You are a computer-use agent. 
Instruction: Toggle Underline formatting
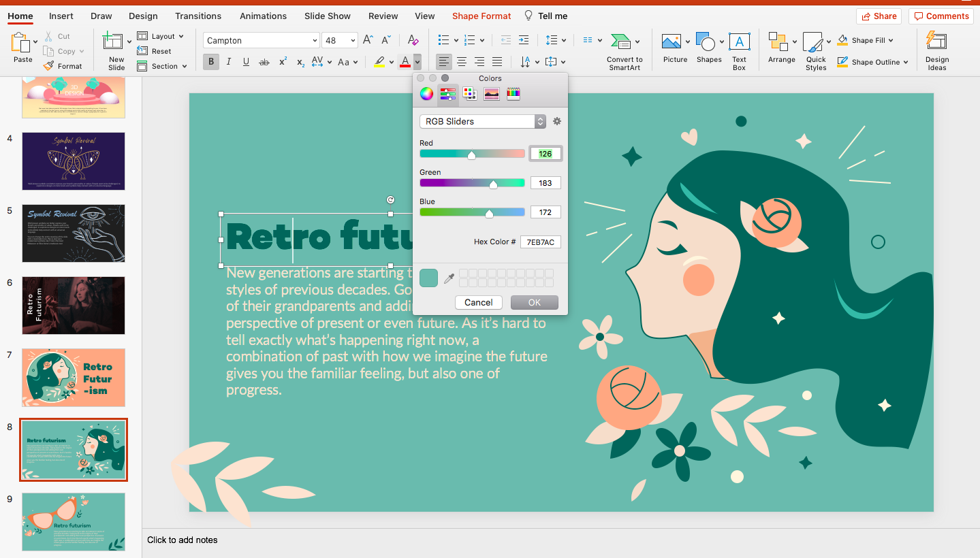tap(246, 62)
